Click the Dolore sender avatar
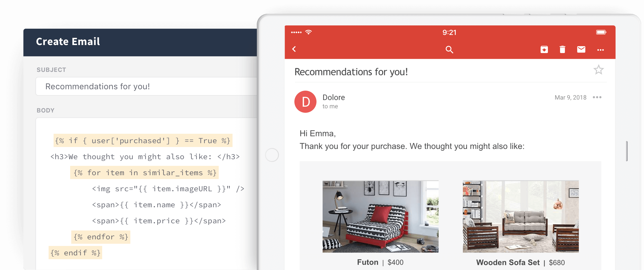Image resolution: width=644 pixels, height=270 pixels. [x=305, y=102]
